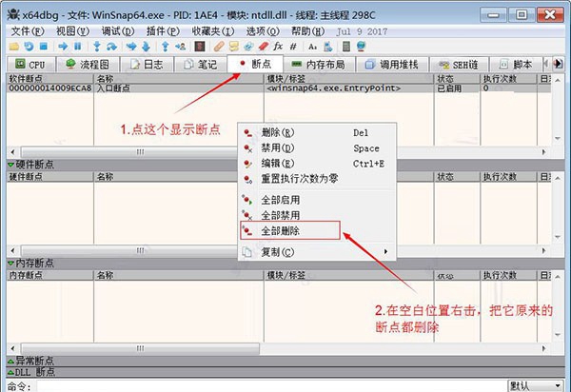This screenshot has height=392, width=571.
Task: Click software breakpoints horizontal scrollbar thumb
Action: [140, 152]
